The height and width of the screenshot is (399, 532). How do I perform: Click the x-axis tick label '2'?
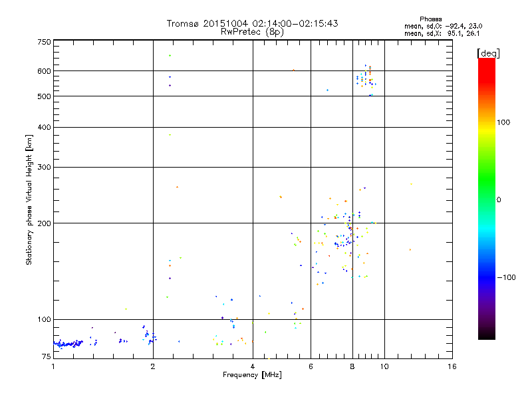point(153,366)
